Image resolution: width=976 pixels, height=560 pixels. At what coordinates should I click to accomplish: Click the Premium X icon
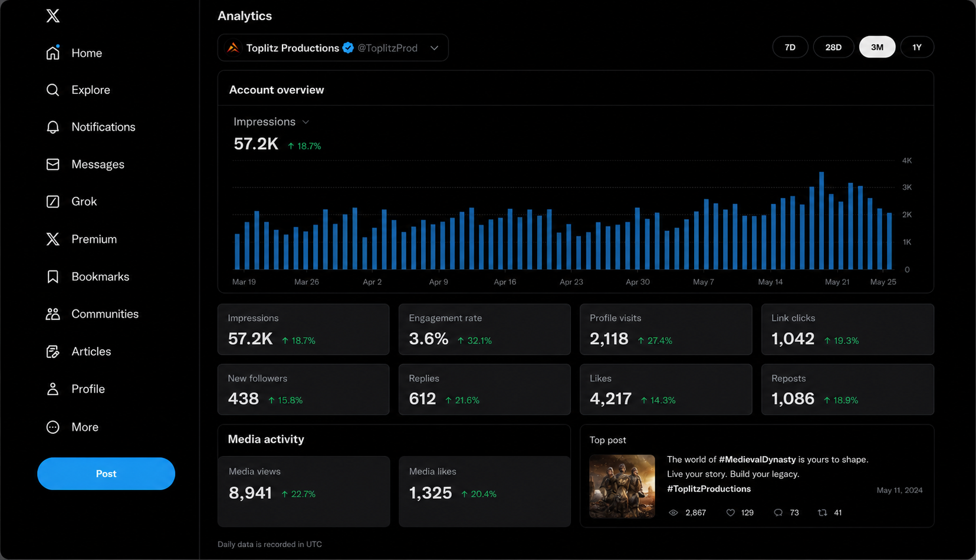pyautogui.click(x=53, y=239)
